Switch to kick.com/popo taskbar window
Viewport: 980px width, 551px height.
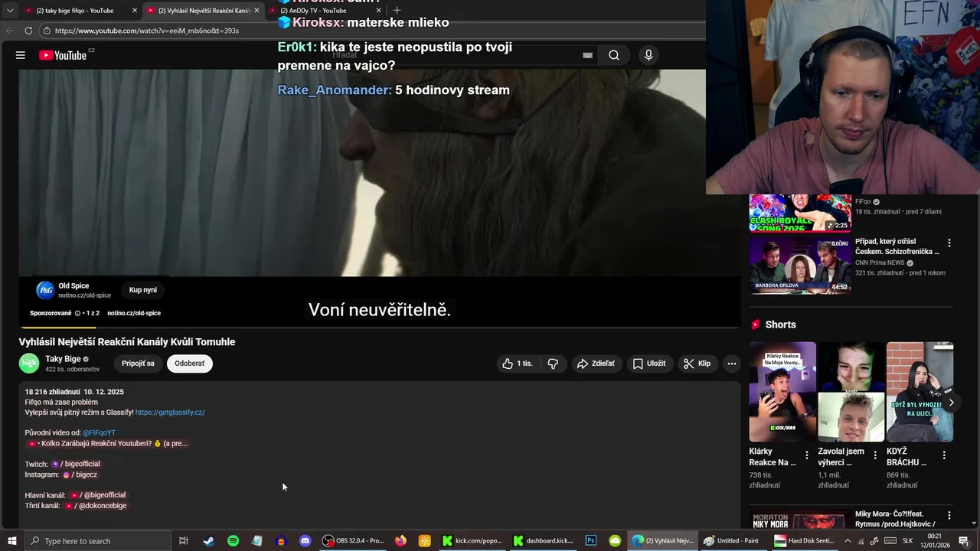(x=472, y=541)
